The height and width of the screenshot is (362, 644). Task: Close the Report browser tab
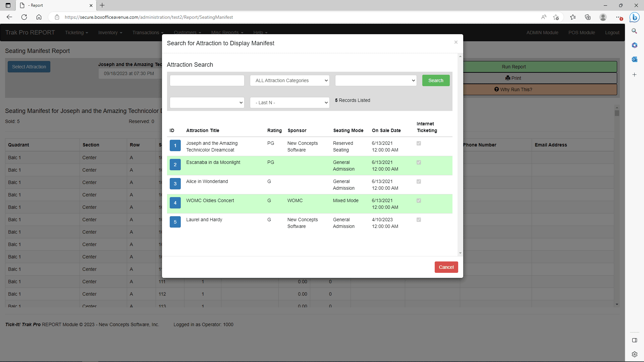(91, 5)
